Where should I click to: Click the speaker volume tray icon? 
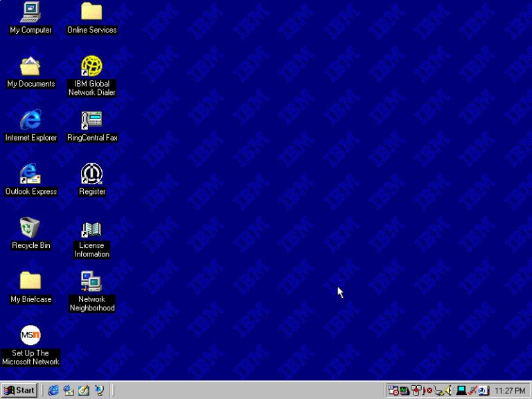(449, 391)
